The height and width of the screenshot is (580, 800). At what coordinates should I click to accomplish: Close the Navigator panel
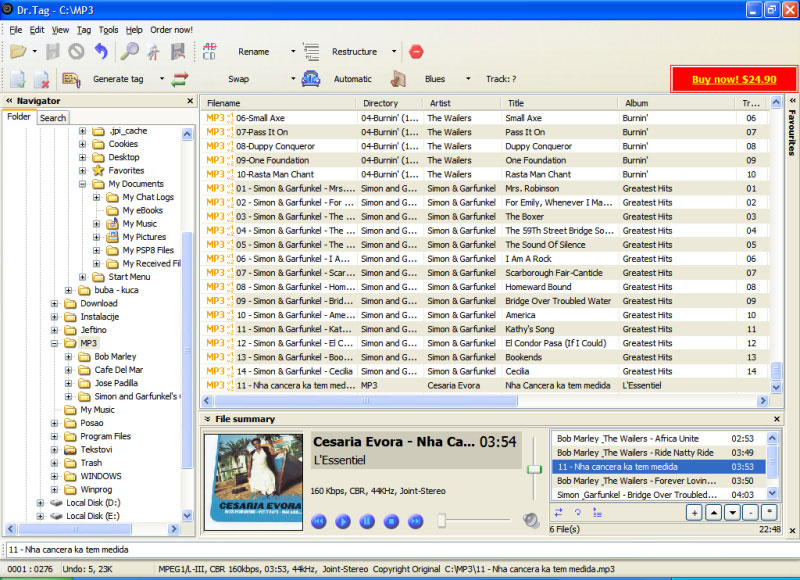click(x=190, y=101)
